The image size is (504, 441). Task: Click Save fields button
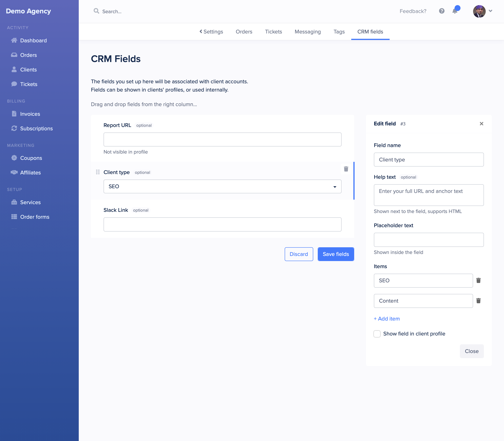click(335, 254)
